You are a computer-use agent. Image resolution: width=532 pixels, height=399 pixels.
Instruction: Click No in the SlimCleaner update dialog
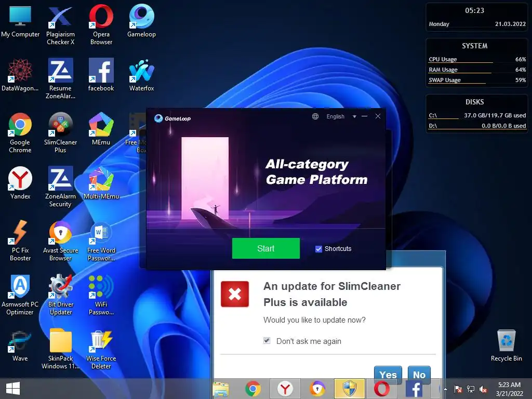pos(419,375)
